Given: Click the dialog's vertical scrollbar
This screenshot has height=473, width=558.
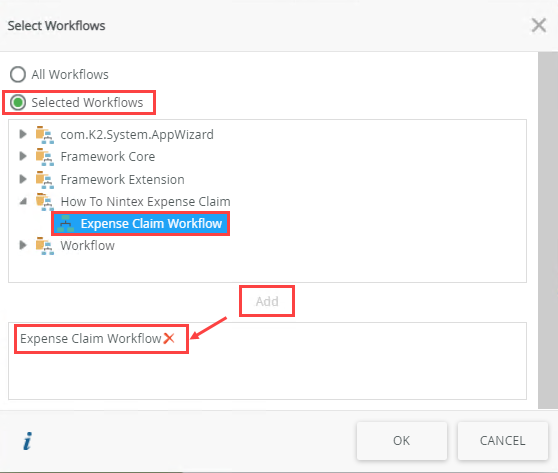Looking at the screenshot, I should pyautogui.click(x=548, y=230).
